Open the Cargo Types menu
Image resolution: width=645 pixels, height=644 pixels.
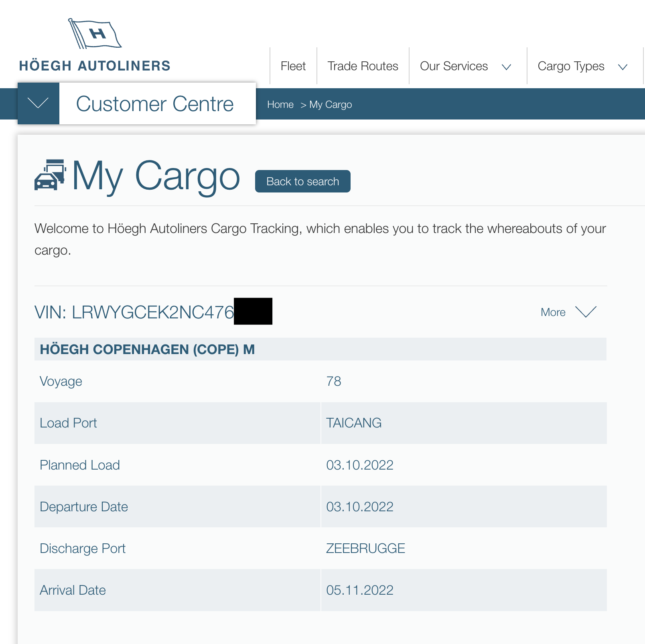click(x=571, y=66)
